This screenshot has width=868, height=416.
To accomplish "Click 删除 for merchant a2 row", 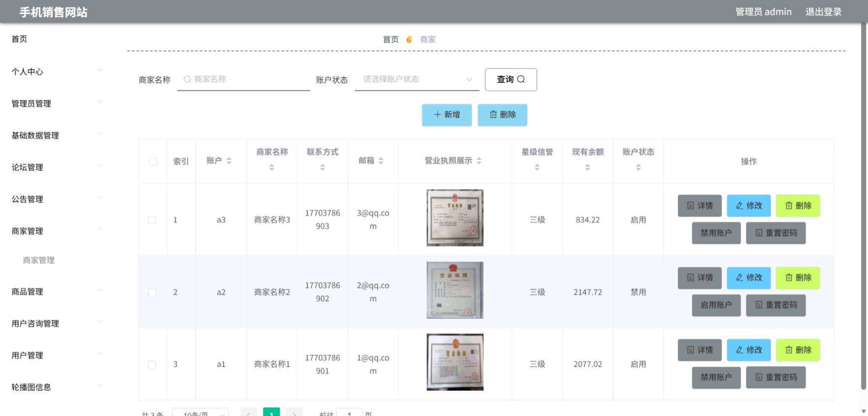I will 798,278.
